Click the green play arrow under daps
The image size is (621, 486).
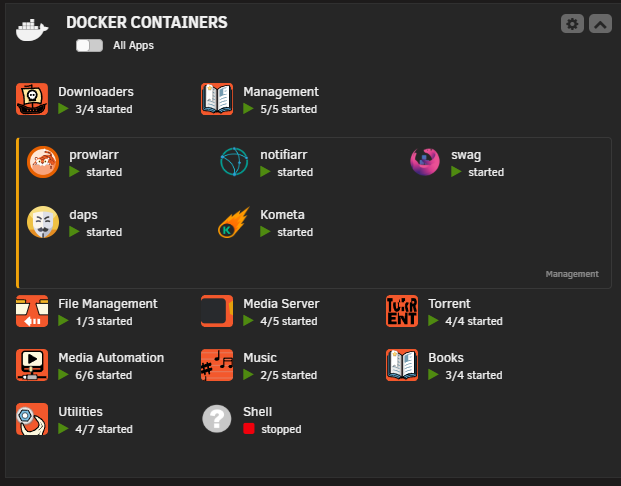[x=74, y=232]
